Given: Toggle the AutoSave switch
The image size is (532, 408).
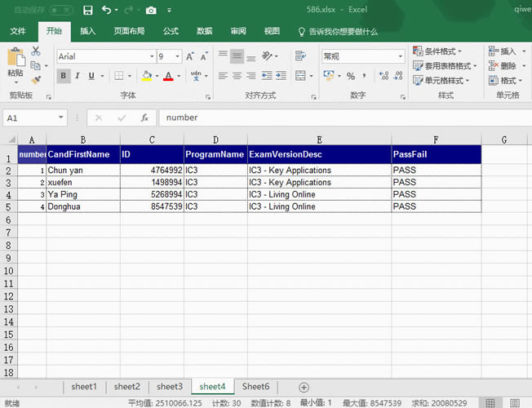Looking at the screenshot, I should (60, 11).
